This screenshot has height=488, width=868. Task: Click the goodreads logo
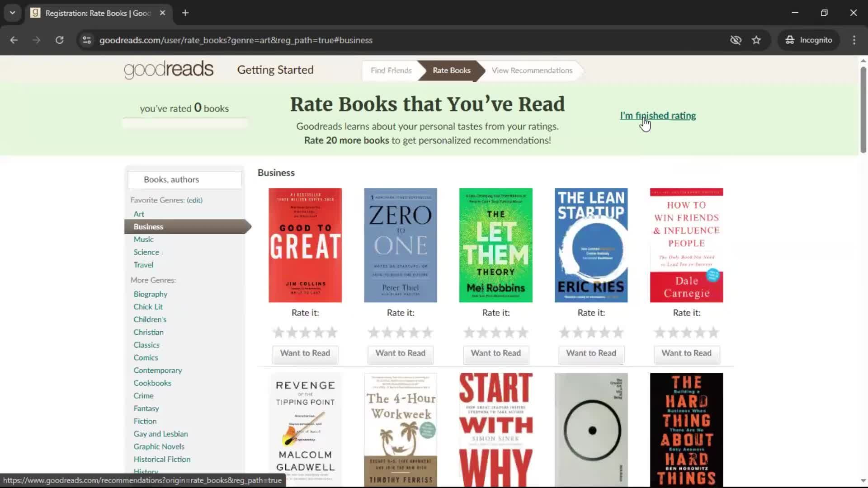click(x=169, y=70)
